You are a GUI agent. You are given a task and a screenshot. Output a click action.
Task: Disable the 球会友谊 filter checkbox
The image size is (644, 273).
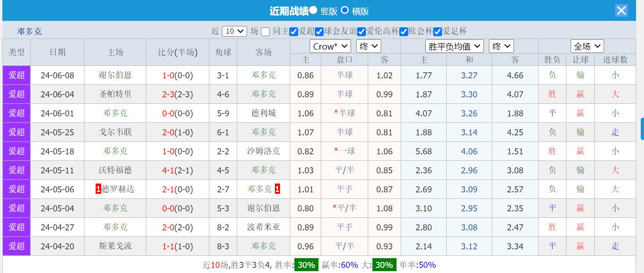(x=319, y=31)
